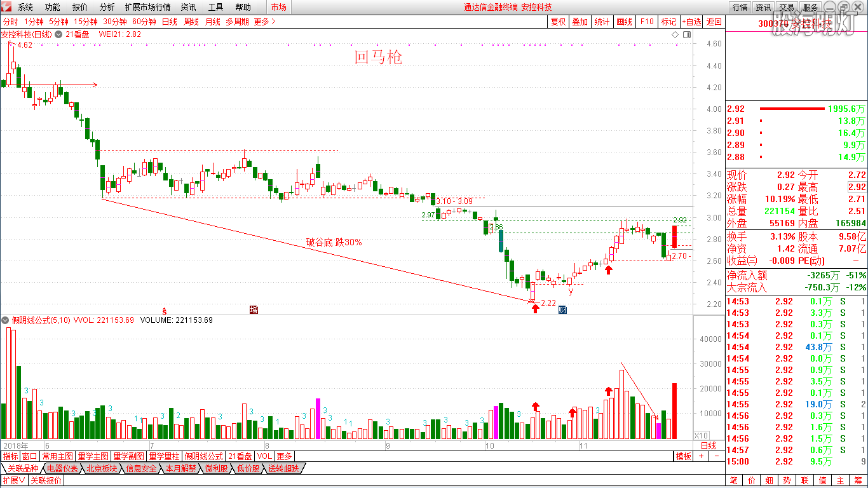868x488 pixels.
Task: Open F10 company information
Action: pos(647,22)
